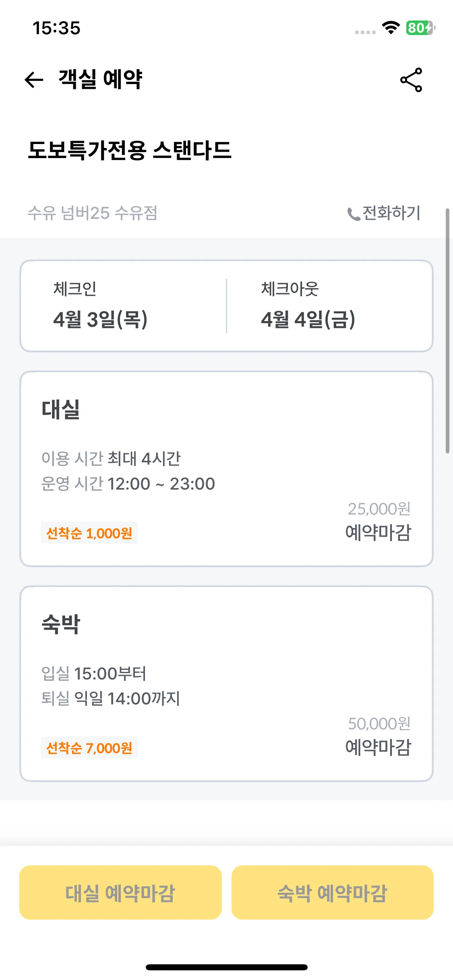Tap the 도보특가전용 스탠다드 room heading

pos(130,150)
